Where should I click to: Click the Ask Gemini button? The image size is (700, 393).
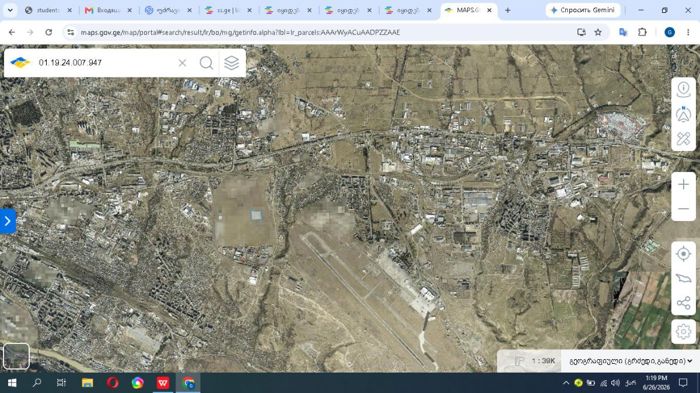tap(583, 10)
